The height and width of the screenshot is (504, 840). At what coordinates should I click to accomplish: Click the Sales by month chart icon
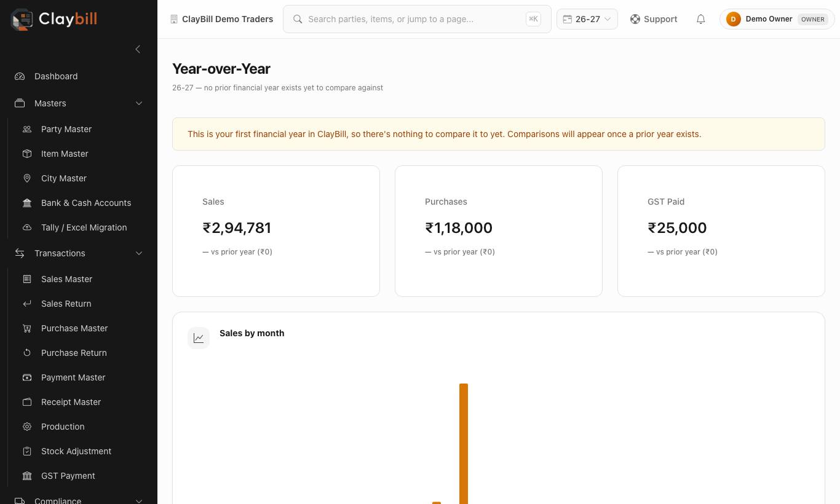pos(199,338)
